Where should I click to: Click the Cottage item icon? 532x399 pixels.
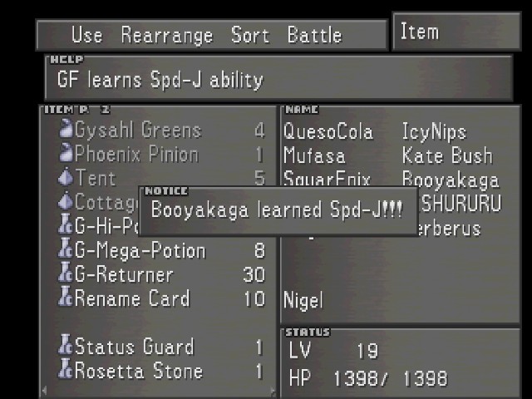click(66, 201)
